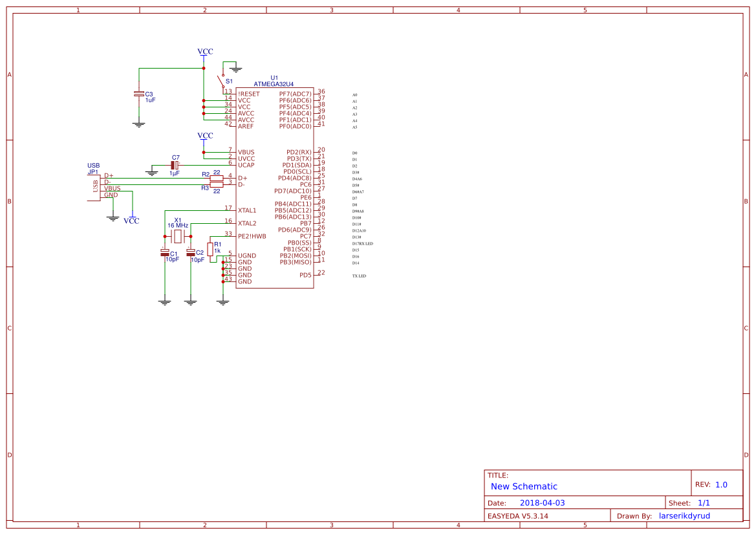Click the New Schematic title text
The image size is (756, 535).
click(x=524, y=486)
